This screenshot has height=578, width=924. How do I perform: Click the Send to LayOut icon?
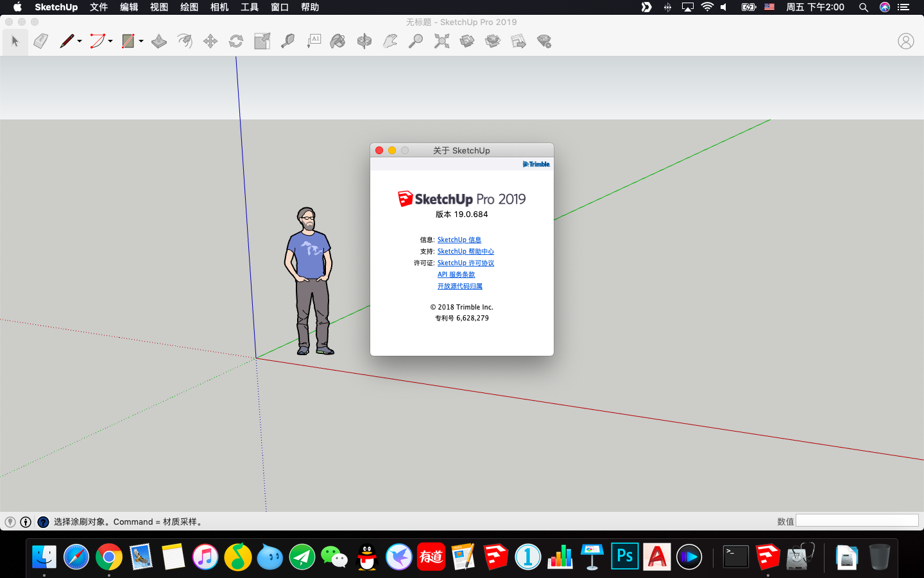pos(518,42)
